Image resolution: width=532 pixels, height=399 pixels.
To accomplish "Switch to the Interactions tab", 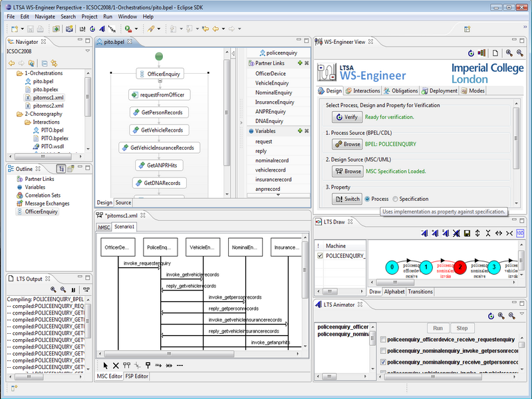I will [362, 91].
